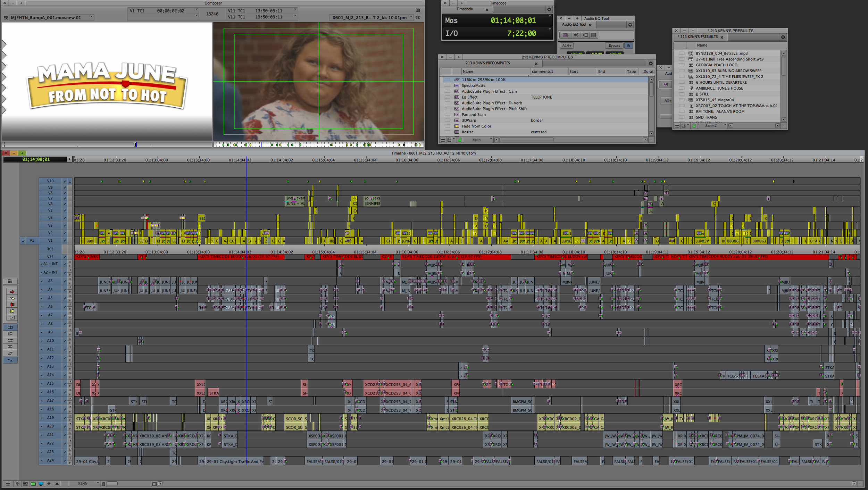Click the audio loop play icon in EQ Tool
868x490 pixels.
tap(576, 35)
